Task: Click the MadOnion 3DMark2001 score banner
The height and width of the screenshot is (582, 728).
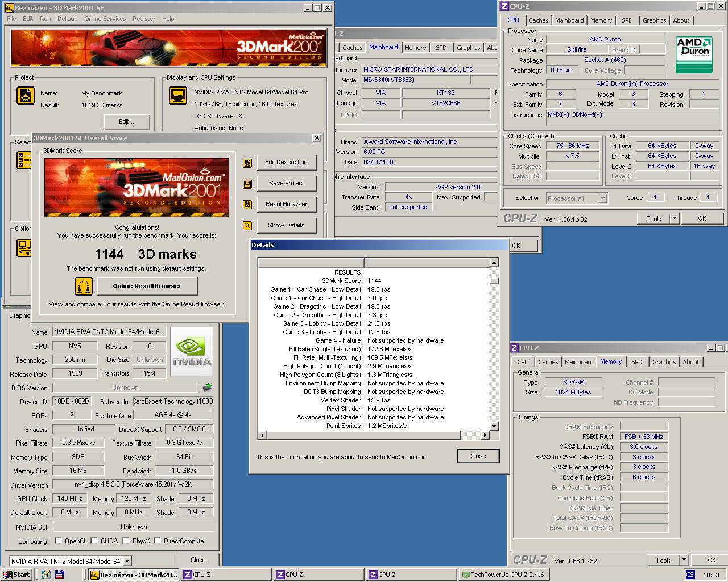Action: [136, 188]
